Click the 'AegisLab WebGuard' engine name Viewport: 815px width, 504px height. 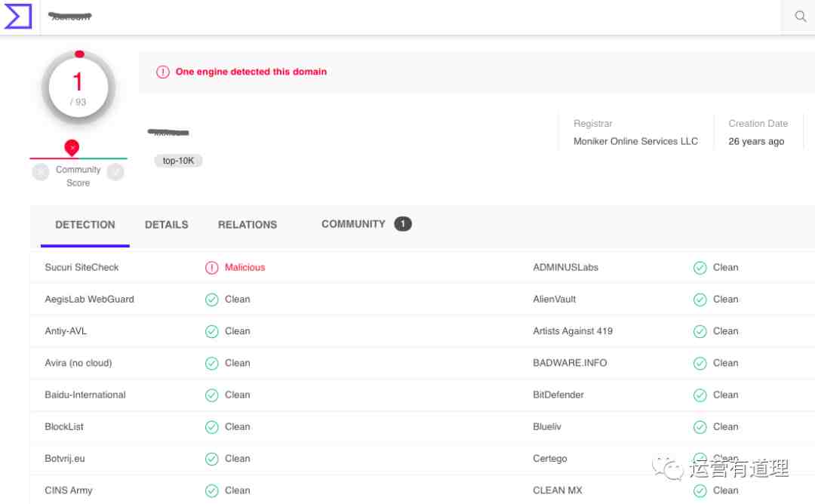click(x=89, y=300)
